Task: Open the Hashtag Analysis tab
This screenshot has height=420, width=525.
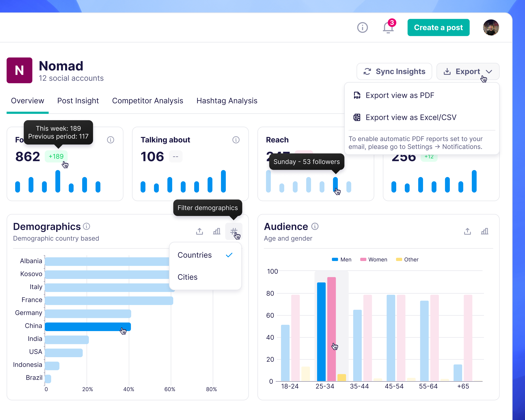Action: pyautogui.click(x=227, y=101)
